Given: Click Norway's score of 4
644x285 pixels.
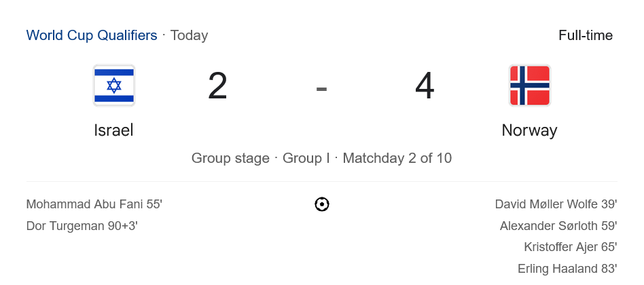Looking at the screenshot, I should pyautogui.click(x=425, y=87).
